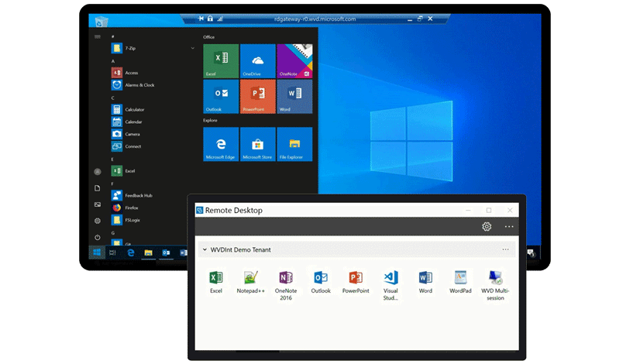Click the OneDrive tile in Start menu
The image size is (640, 364).
[x=257, y=61]
